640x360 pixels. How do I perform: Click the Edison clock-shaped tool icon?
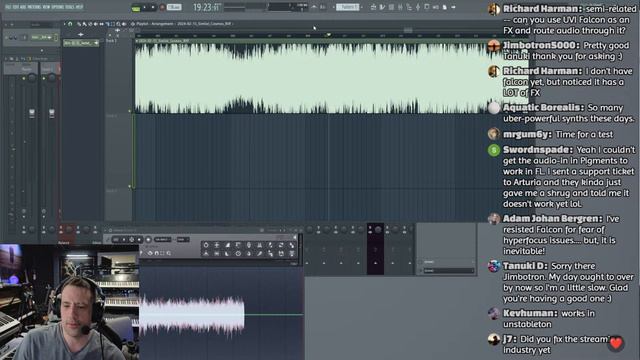238,254
